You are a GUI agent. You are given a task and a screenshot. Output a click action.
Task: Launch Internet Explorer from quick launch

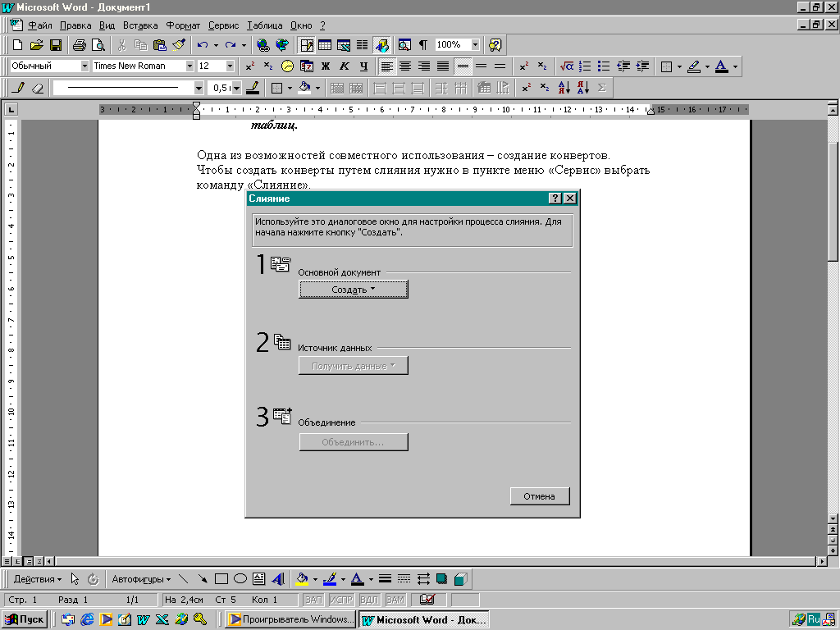(87, 619)
